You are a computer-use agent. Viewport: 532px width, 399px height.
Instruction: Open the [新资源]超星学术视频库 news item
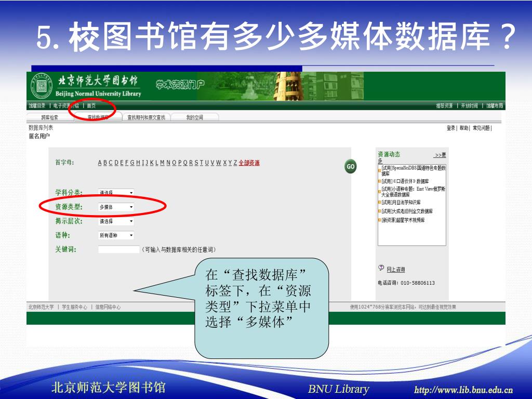click(403, 220)
